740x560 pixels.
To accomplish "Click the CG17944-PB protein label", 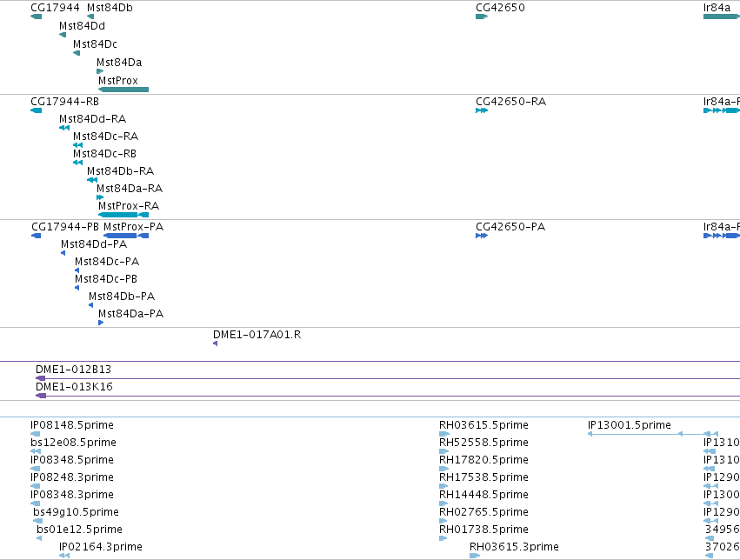I will pyautogui.click(x=65, y=227).
